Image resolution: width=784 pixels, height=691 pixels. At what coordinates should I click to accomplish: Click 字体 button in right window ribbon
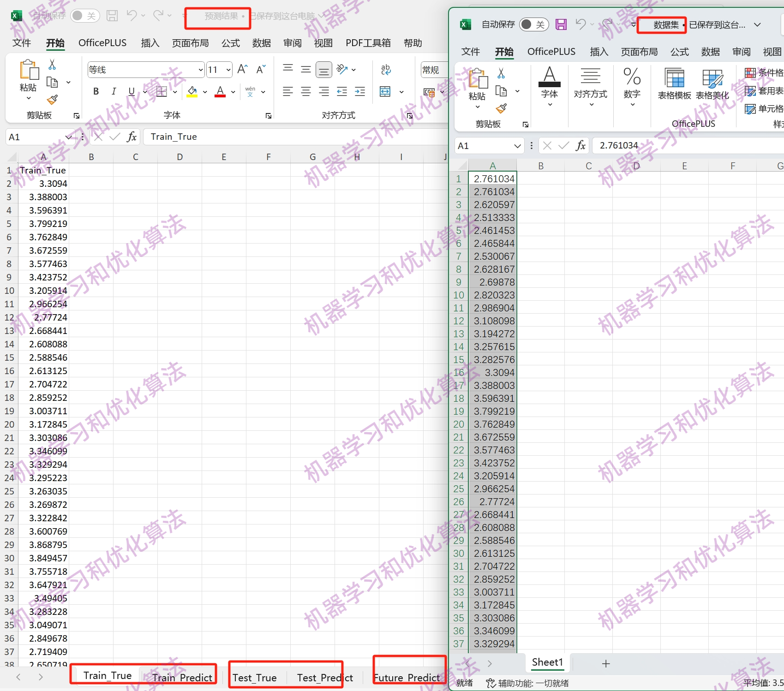click(550, 87)
